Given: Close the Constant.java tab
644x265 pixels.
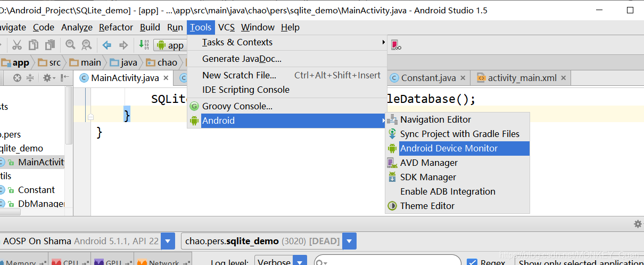Looking at the screenshot, I should [463, 78].
